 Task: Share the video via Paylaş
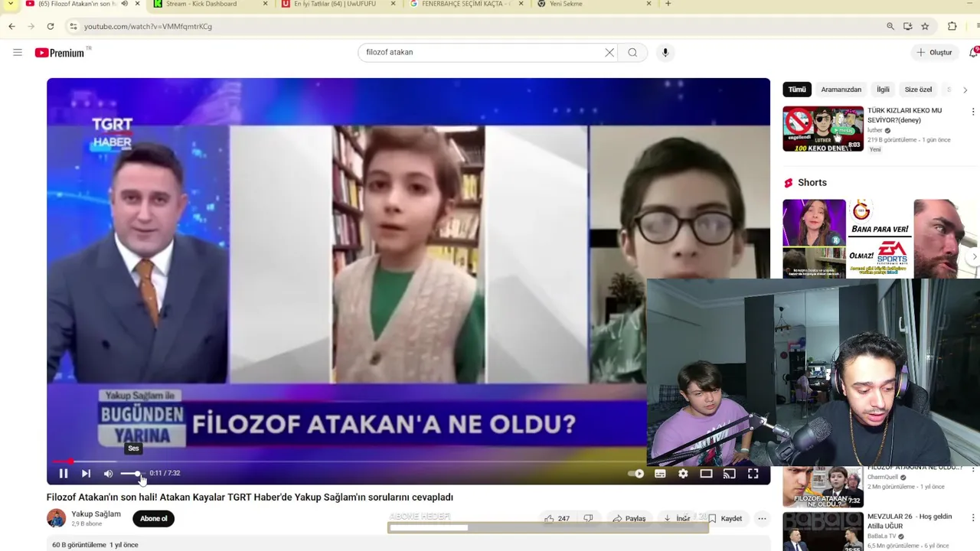(x=629, y=518)
